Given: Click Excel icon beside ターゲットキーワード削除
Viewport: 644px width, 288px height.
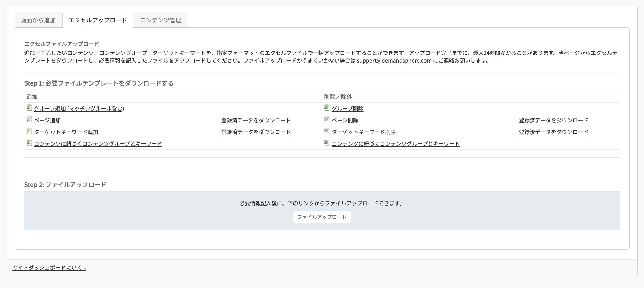Looking at the screenshot, I should pyautogui.click(x=327, y=131).
